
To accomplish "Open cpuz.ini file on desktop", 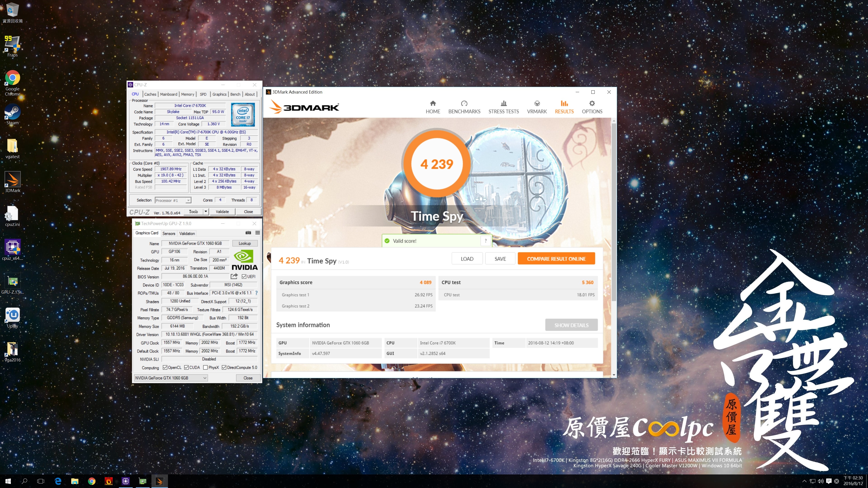I will (x=12, y=216).
